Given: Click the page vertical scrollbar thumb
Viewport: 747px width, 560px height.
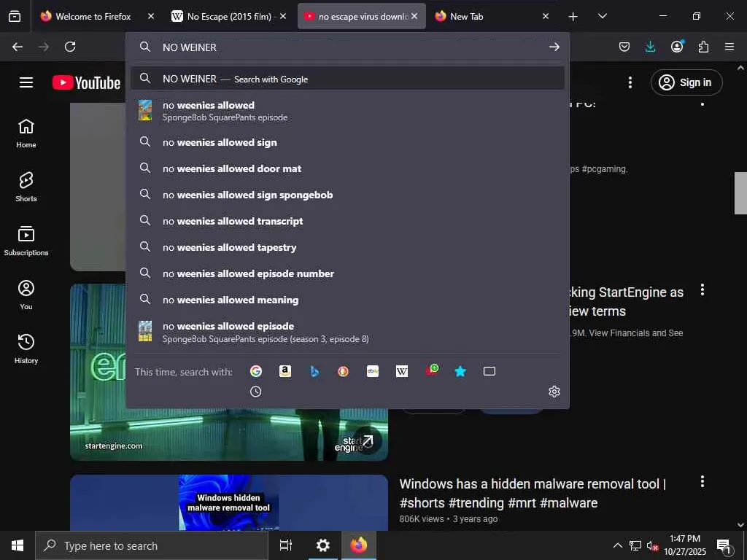Looking at the screenshot, I should [x=740, y=192].
